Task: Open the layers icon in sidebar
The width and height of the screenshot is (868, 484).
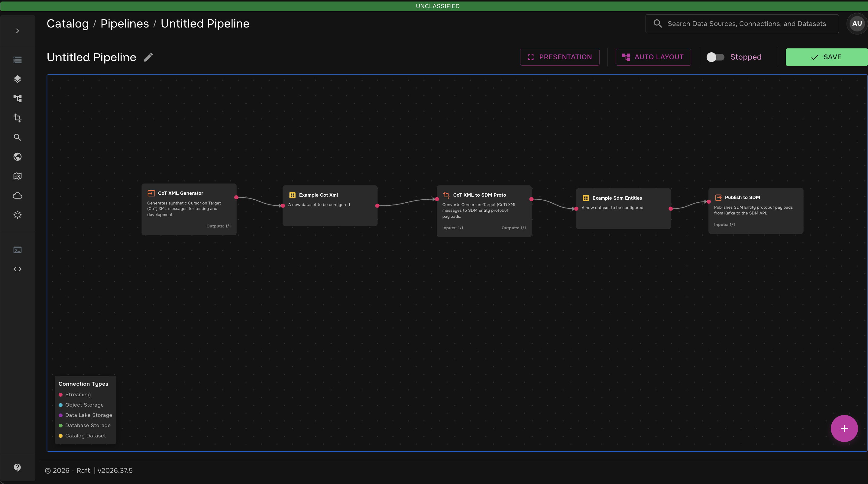Action: [18, 79]
